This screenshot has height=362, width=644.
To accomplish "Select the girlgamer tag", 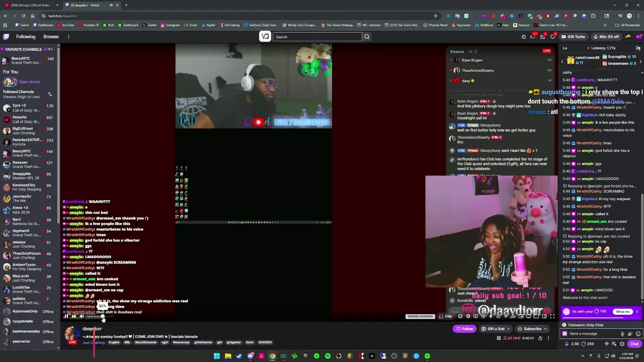I will pyautogui.click(x=233, y=342).
